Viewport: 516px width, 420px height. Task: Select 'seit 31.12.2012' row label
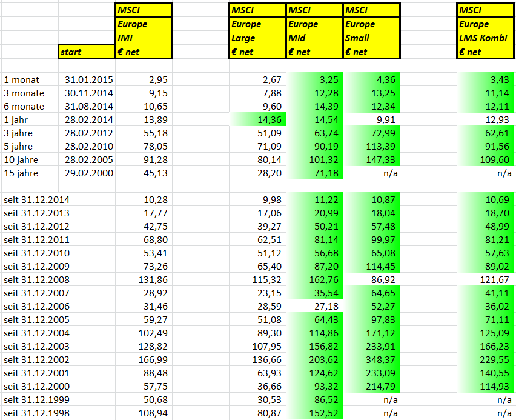click(36, 226)
